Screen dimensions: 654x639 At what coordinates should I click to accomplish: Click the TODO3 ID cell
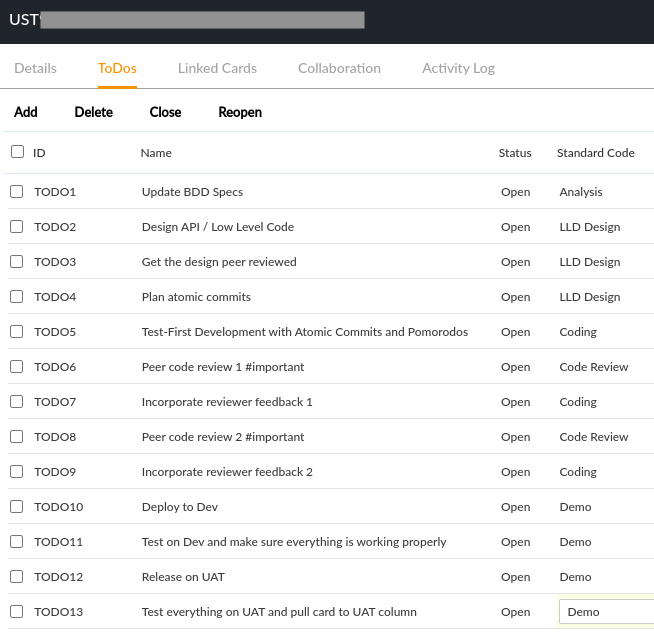coord(55,262)
